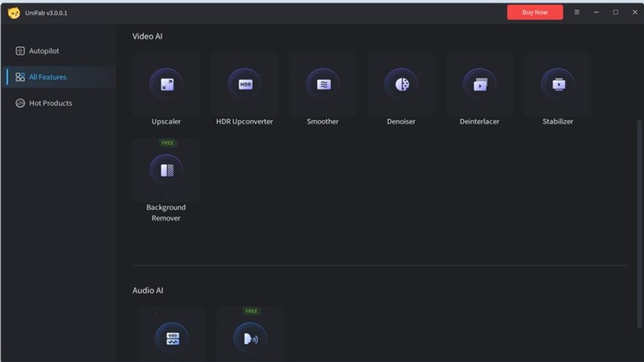644x362 pixels.
Task: Open the Deinterlacer tool icon
Action: (x=480, y=84)
